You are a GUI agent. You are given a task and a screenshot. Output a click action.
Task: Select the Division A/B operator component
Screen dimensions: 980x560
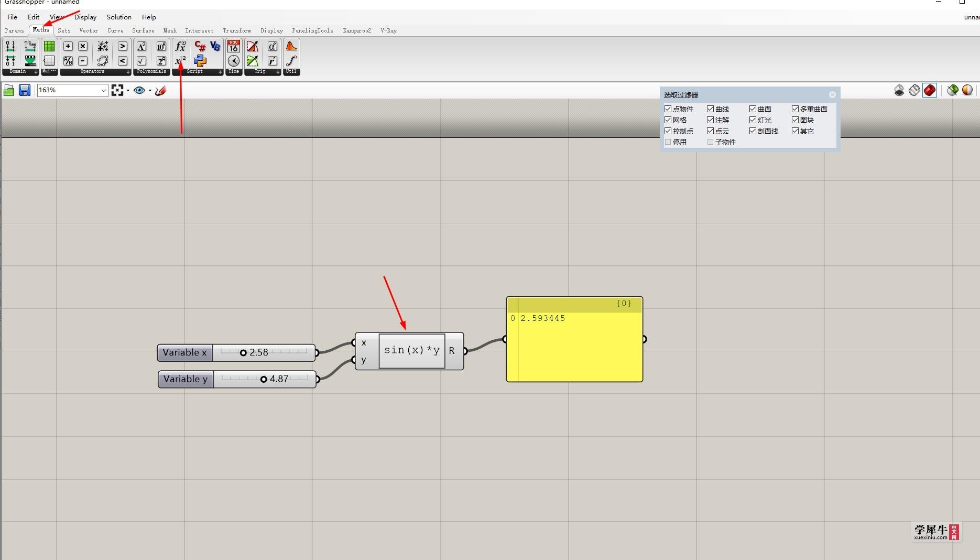pyautogui.click(x=68, y=61)
